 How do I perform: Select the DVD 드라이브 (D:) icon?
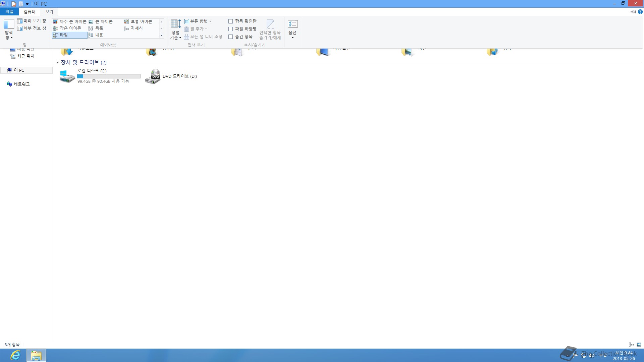coord(153,76)
